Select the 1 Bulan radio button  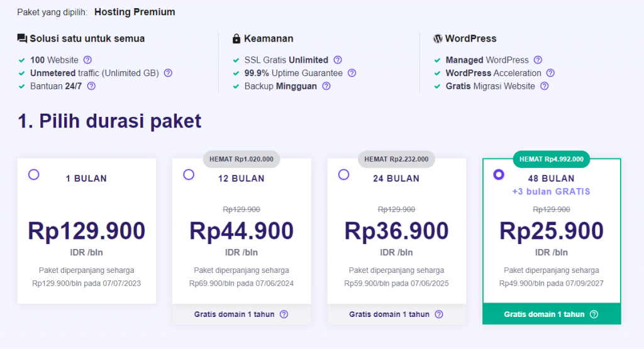pos(34,175)
